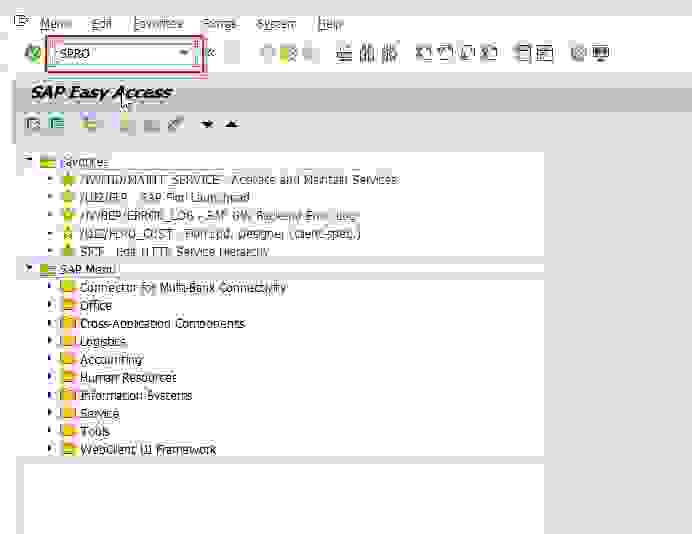
Task: Open the System menu
Action: (276, 24)
